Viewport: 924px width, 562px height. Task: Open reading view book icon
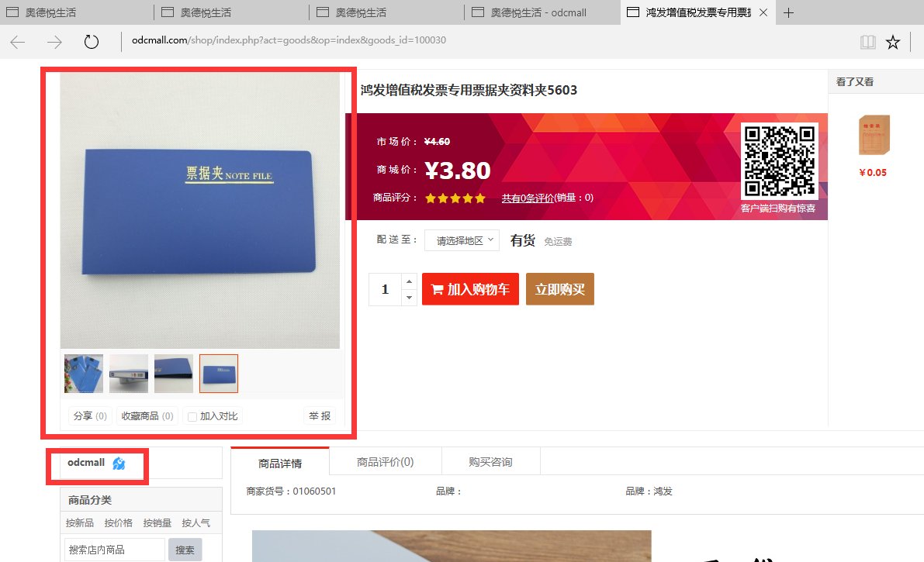pos(867,42)
